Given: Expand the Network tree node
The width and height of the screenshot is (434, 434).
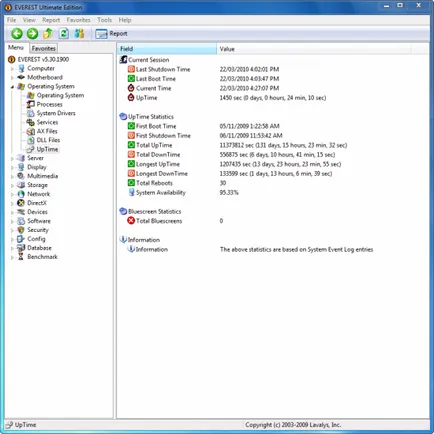Looking at the screenshot, I should click(x=12, y=194).
